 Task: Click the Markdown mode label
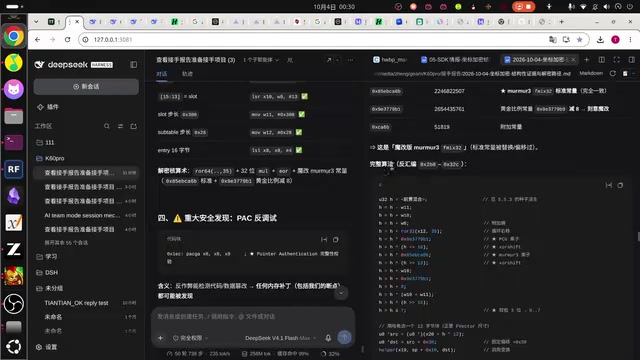(x=591, y=73)
